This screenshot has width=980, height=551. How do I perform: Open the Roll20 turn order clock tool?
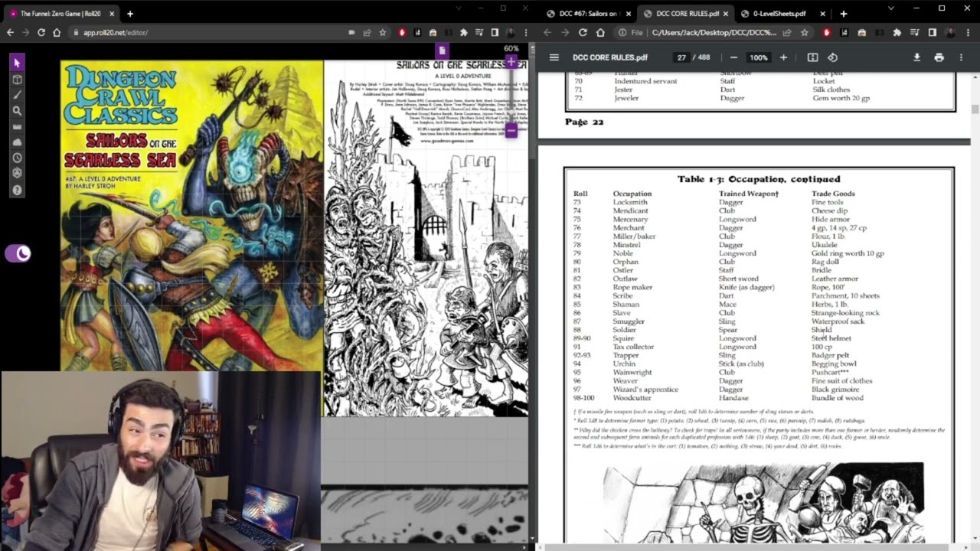(x=17, y=158)
